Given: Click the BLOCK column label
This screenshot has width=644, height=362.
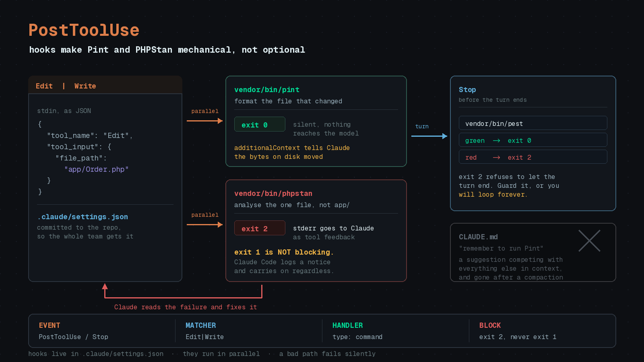Looking at the screenshot, I should click(490, 326).
